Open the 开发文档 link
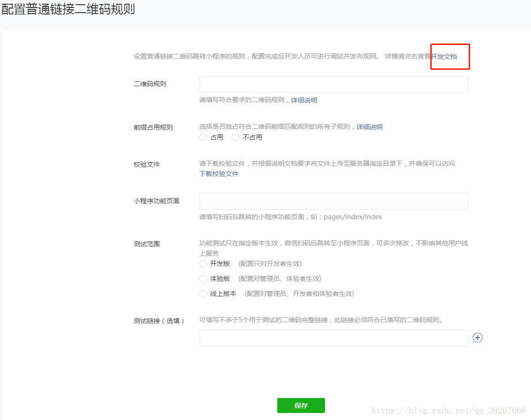 pyautogui.click(x=444, y=57)
